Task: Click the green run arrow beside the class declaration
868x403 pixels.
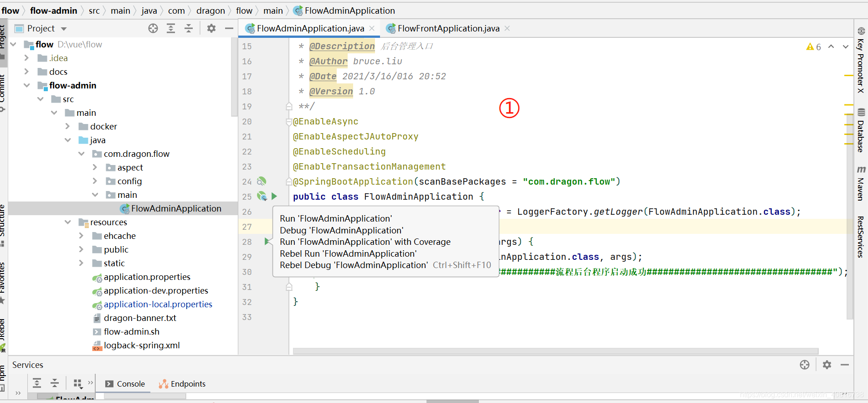Action: pyautogui.click(x=274, y=196)
